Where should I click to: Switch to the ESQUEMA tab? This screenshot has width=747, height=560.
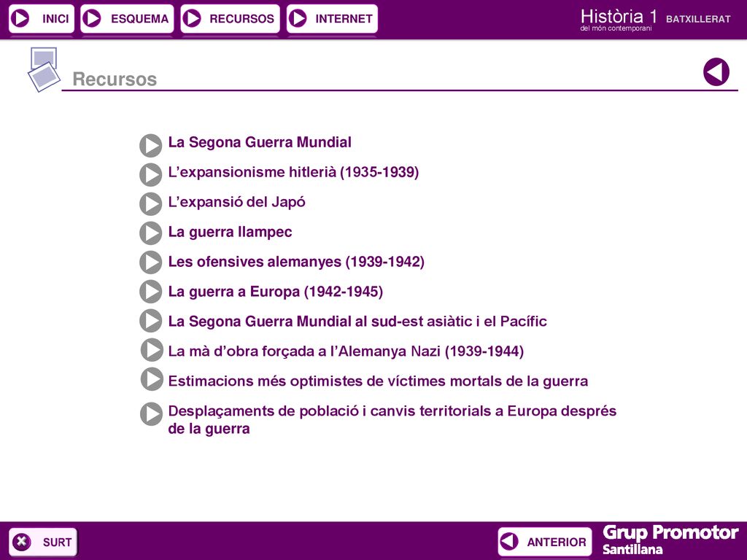pos(127,18)
